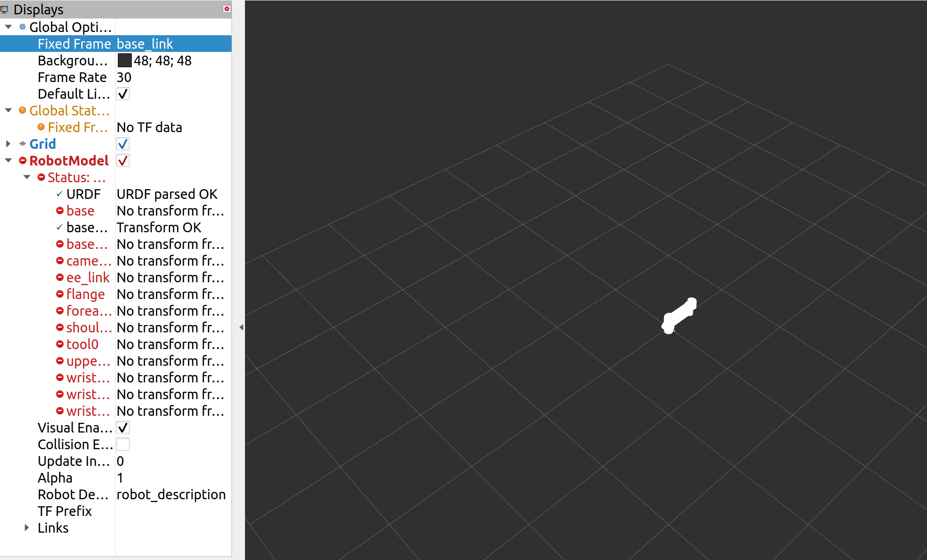Click the Fixed Frame status warning icon

pyautogui.click(x=41, y=127)
